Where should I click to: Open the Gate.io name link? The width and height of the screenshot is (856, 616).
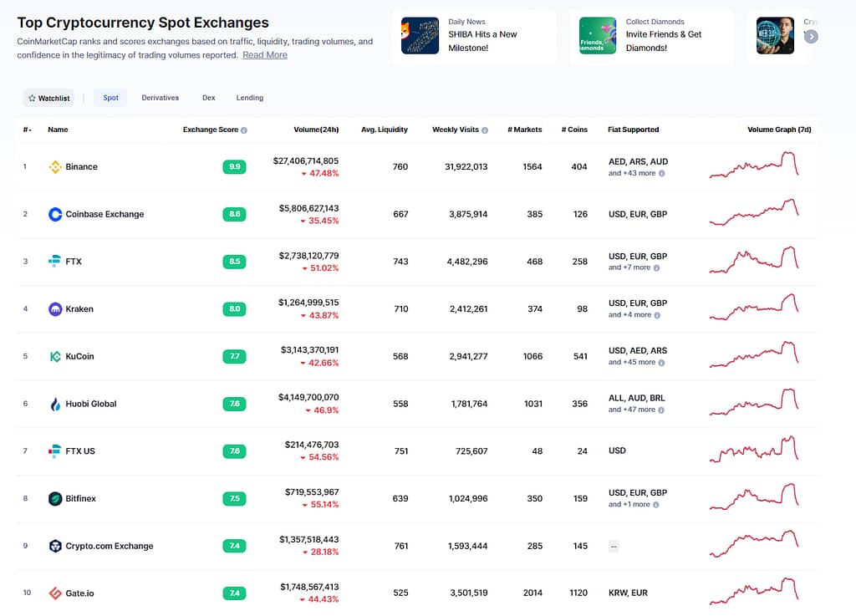(x=79, y=593)
